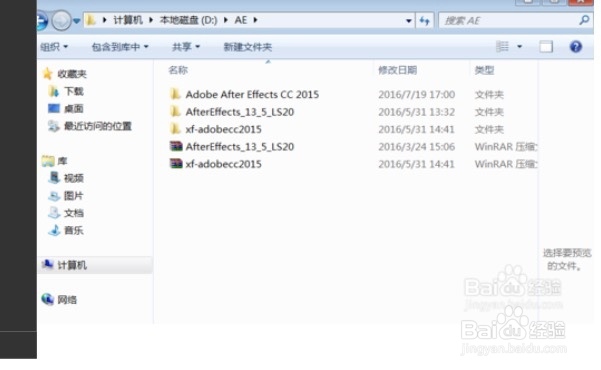The width and height of the screenshot is (601, 370).
Task: Select the xf-adobecc2015 WinRAR archive
Action: pyautogui.click(x=223, y=164)
